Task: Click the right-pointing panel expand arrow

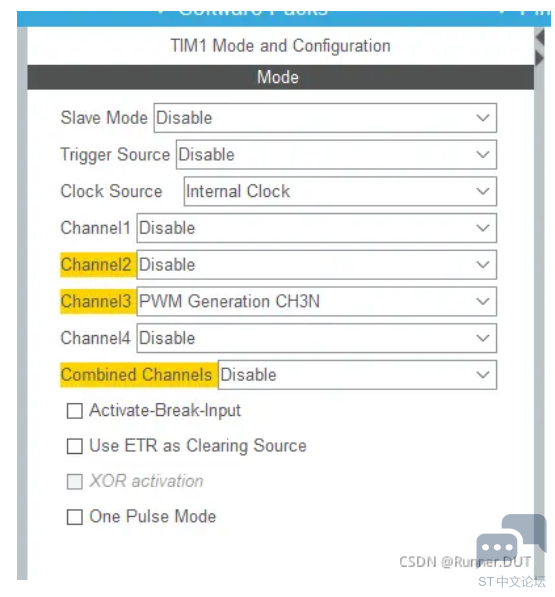Action: (x=539, y=59)
